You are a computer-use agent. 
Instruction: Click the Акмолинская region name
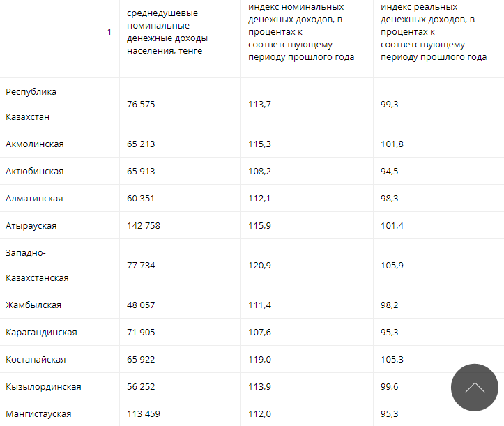click(35, 144)
